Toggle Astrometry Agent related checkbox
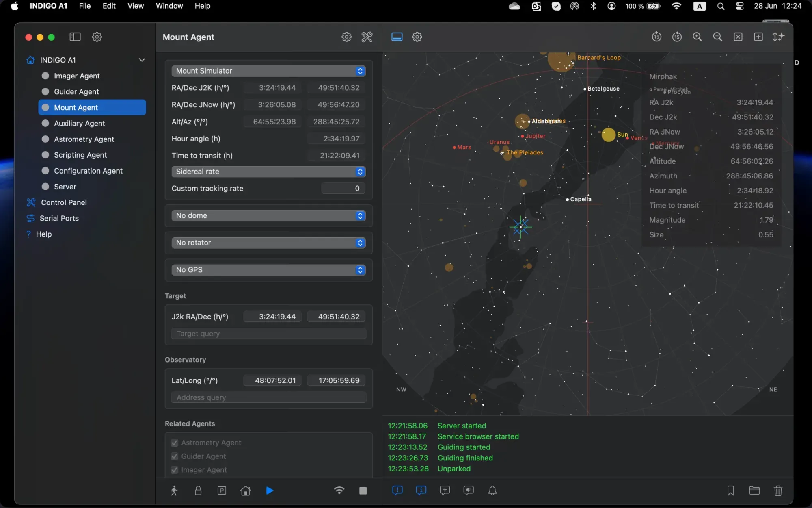The image size is (812, 508). point(175,443)
